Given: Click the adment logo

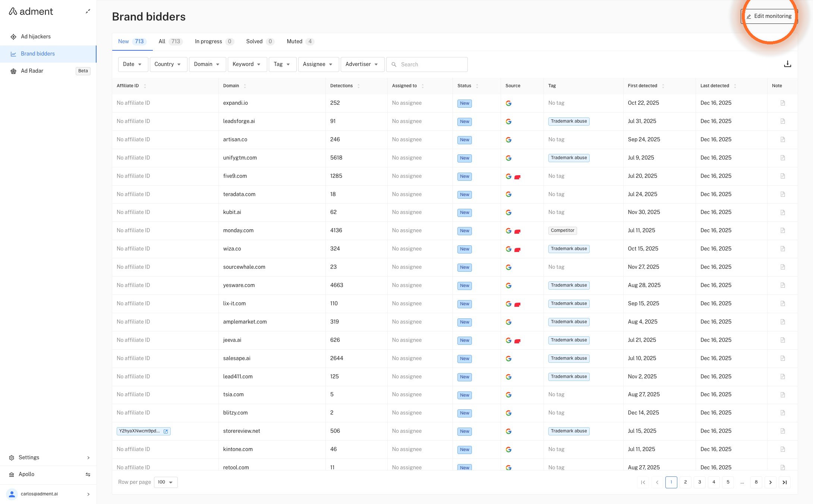Looking at the screenshot, I should pos(31,12).
